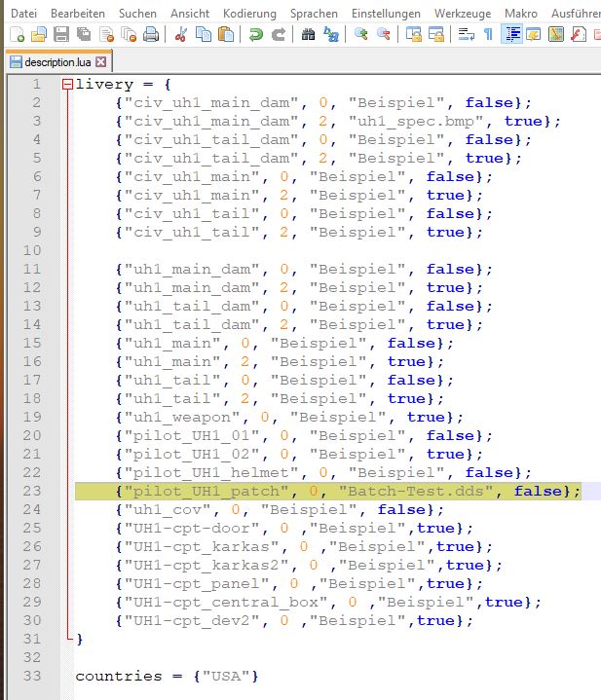Open the Bearbeiten menu

tap(78, 14)
